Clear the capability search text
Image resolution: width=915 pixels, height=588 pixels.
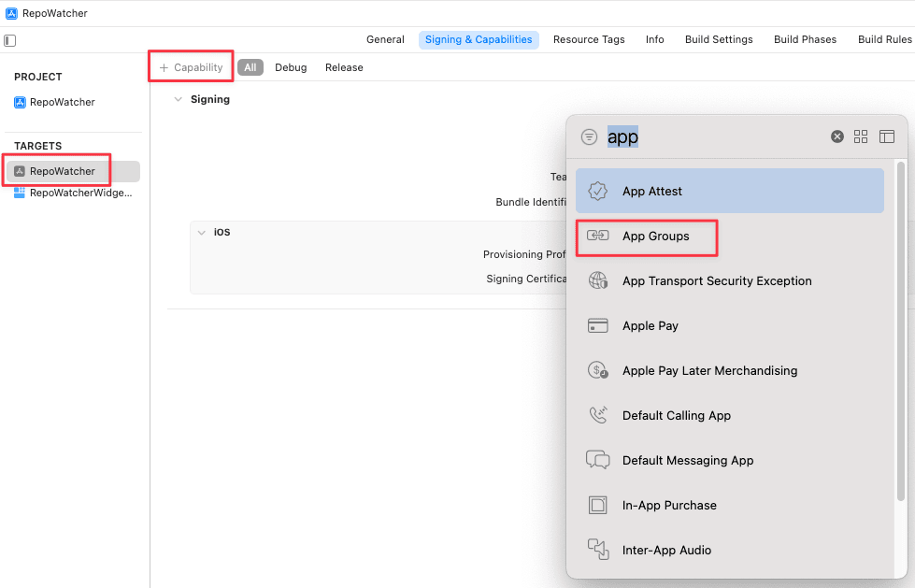coord(836,136)
